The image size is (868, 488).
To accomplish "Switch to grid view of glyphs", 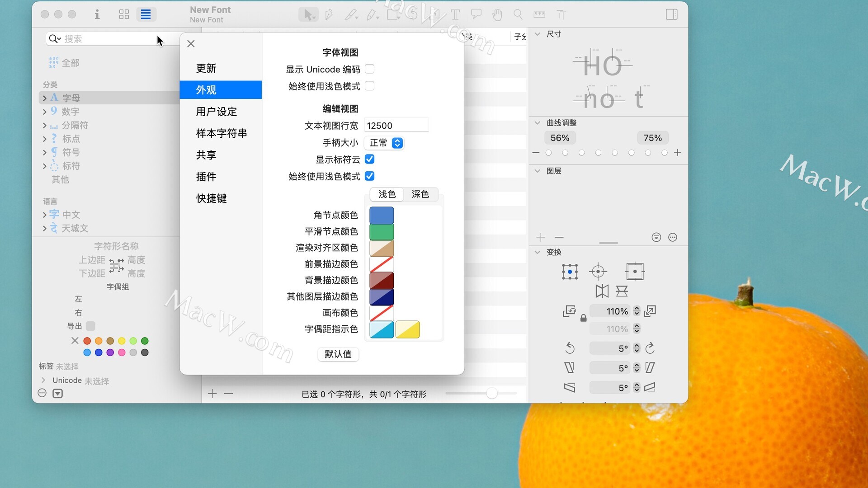I will pyautogui.click(x=124, y=14).
